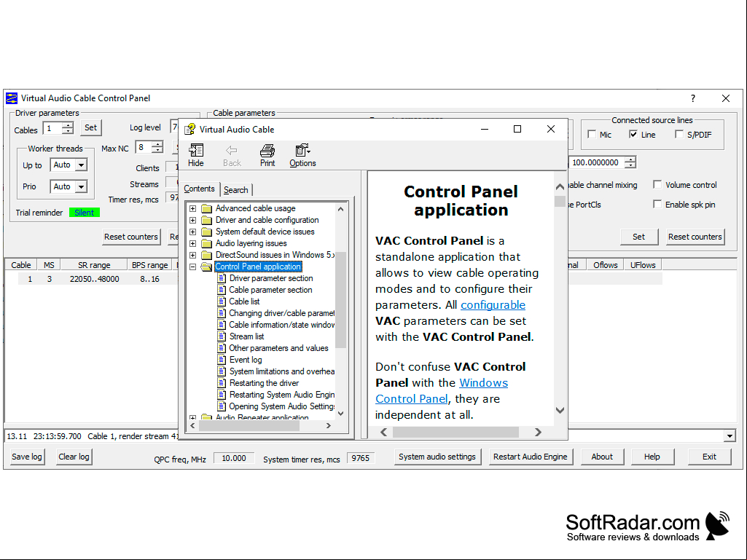Switch to the Search tab in help
This screenshot has height=560, width=747.
236,189
